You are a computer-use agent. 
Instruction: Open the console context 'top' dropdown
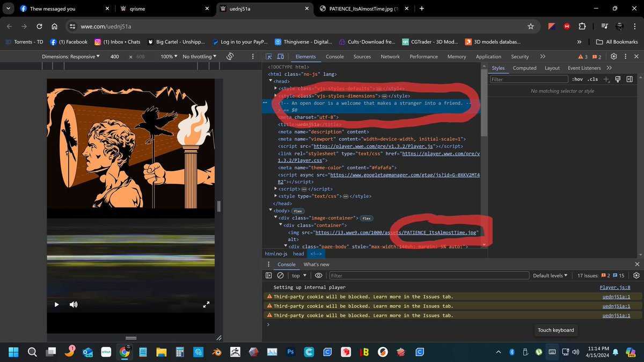click(x=299, y=276)
